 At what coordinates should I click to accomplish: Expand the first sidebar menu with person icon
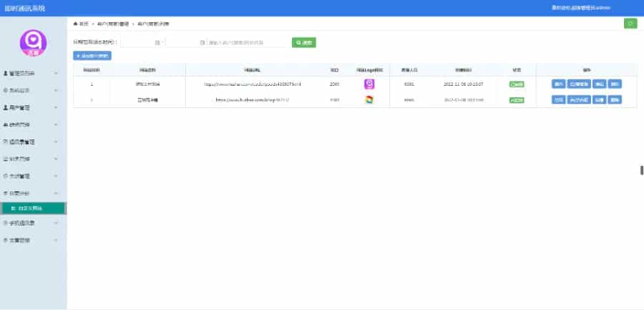click(33, 74)
